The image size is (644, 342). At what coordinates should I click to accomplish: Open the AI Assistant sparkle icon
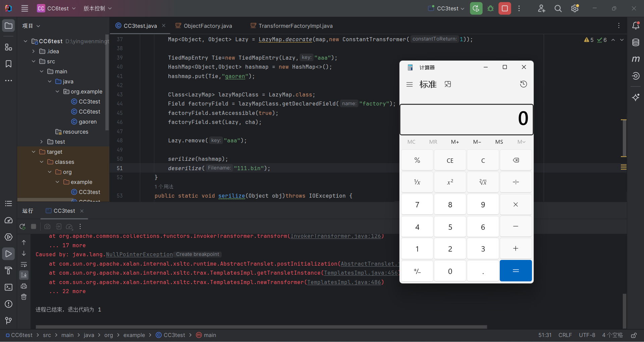[636, 97]
